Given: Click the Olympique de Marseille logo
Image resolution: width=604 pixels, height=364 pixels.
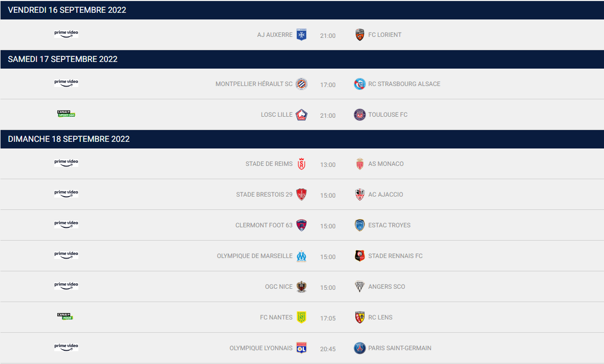Looking at the screenshot, I should click(x=301, y=256).
